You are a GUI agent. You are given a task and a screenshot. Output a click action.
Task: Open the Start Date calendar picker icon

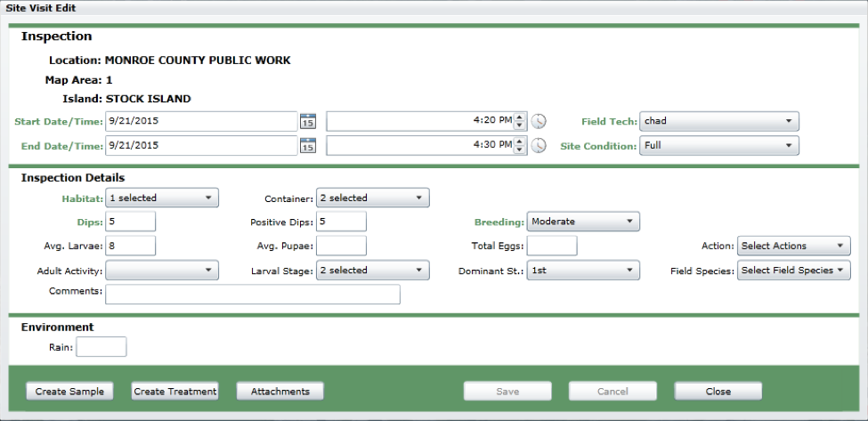(x=308, y=121)
